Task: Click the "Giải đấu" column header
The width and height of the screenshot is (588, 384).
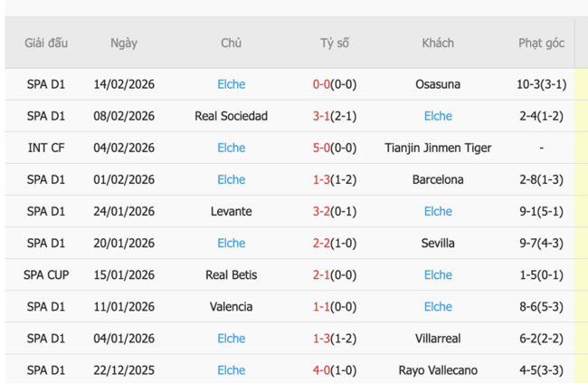Action: tap(46, 43)
